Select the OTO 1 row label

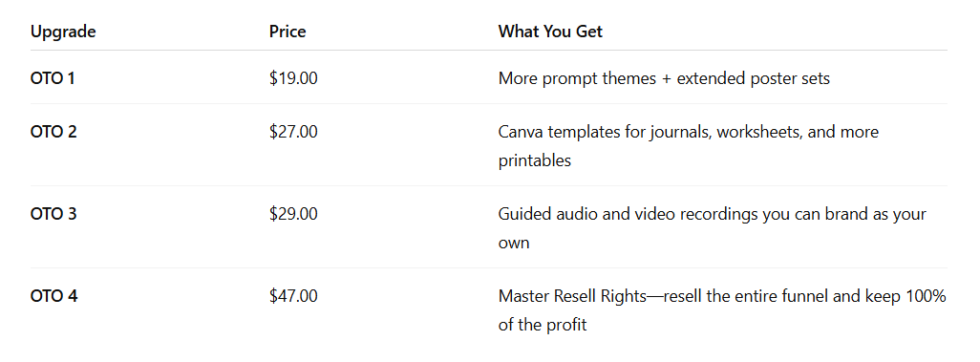[53, 78]
